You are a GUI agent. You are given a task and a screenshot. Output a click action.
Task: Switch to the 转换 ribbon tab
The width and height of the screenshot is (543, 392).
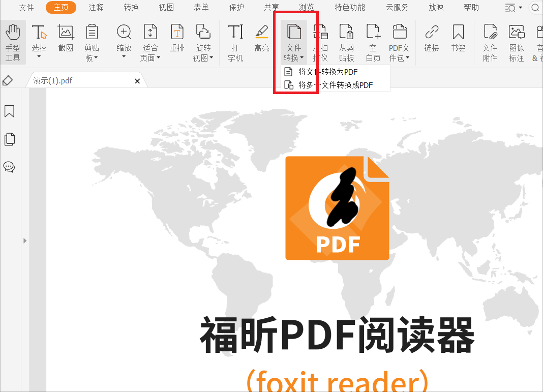[131, 8]
